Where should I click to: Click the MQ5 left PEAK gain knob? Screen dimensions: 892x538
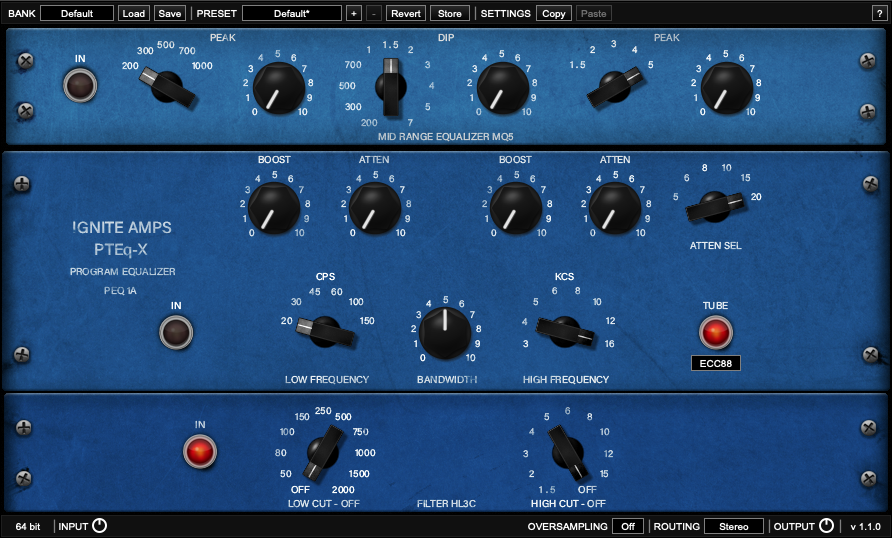(x=279, y=88)
